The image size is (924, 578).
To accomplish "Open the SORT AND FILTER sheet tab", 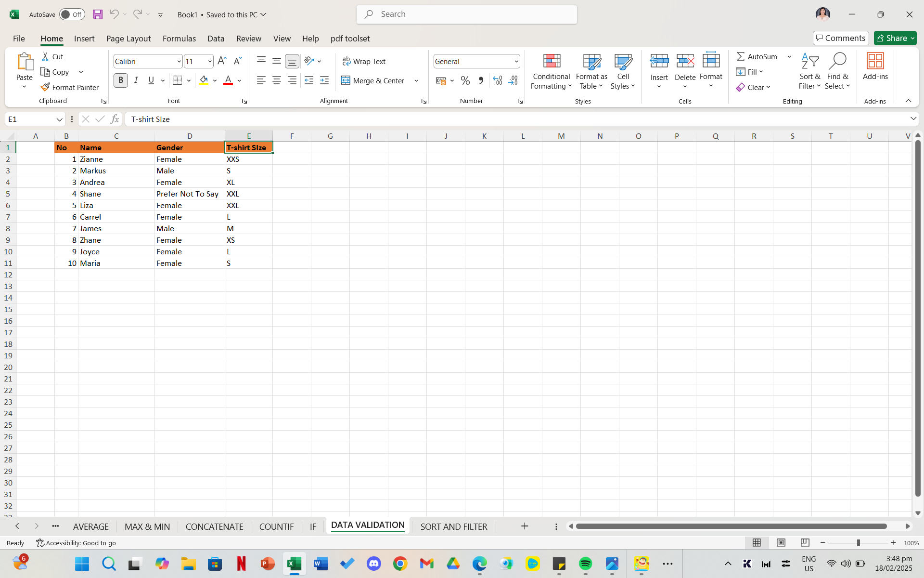I will (x=454, y=526).
